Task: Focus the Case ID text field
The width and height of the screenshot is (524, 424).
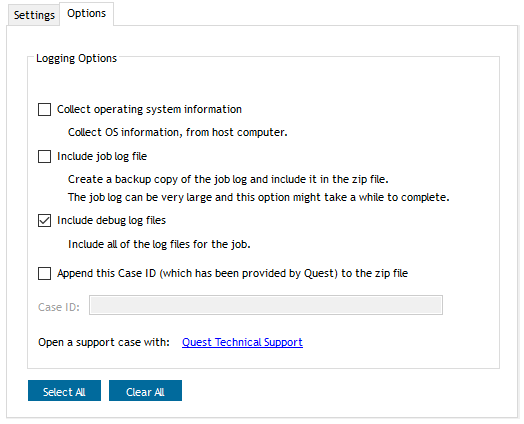Action: pos(266,305)
